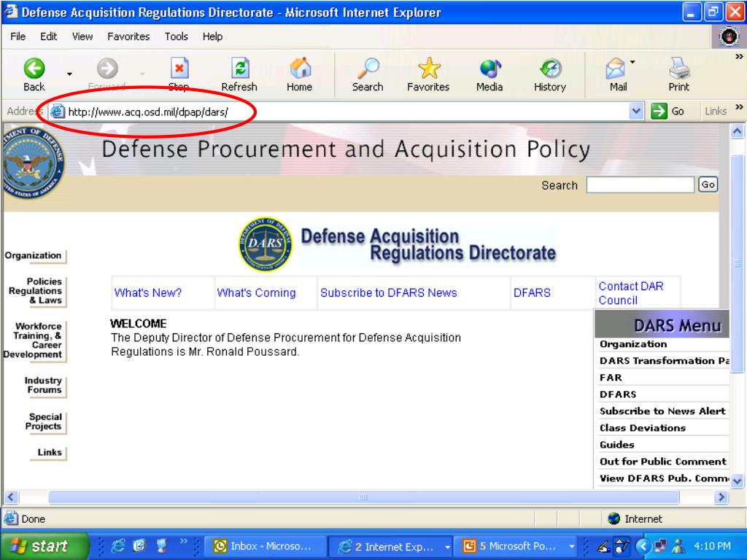Select Out for Public Comment menu item

point(663,462)
